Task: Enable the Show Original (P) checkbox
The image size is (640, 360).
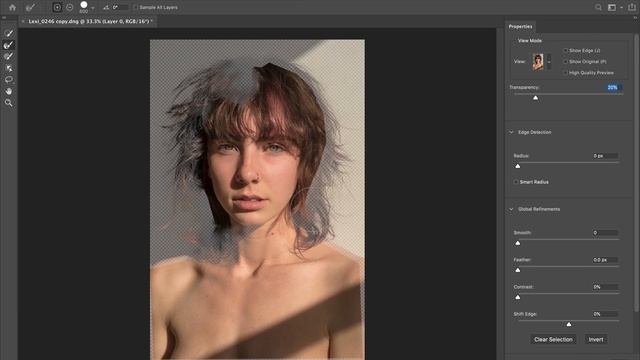Action: [565, 62]
